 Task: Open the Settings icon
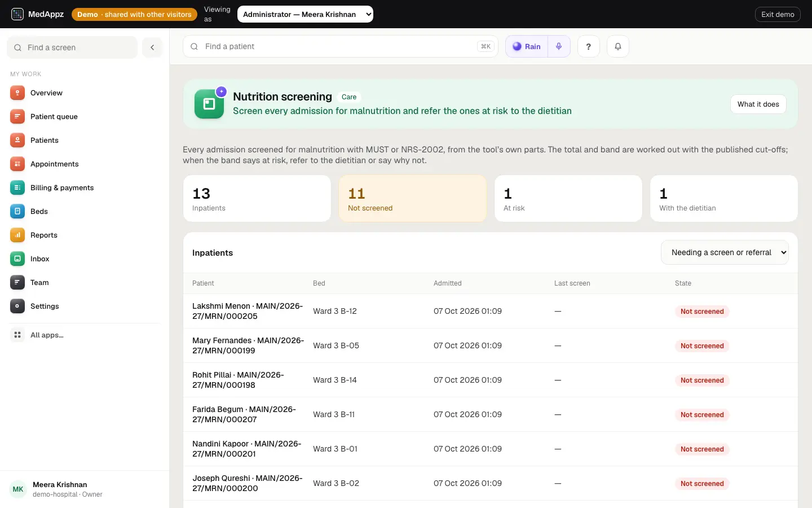click(17, 306)
